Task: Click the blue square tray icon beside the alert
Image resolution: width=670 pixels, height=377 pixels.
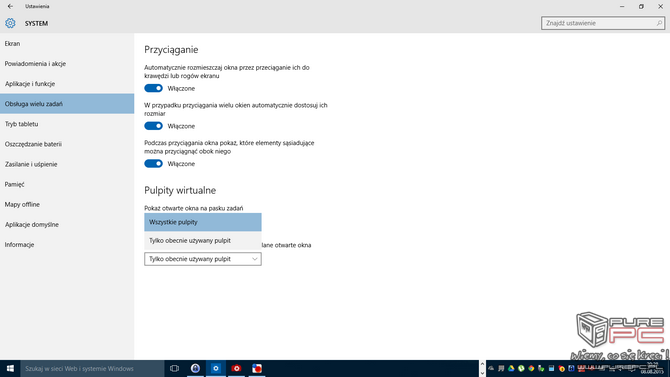Action: click(x=571, y=368)
